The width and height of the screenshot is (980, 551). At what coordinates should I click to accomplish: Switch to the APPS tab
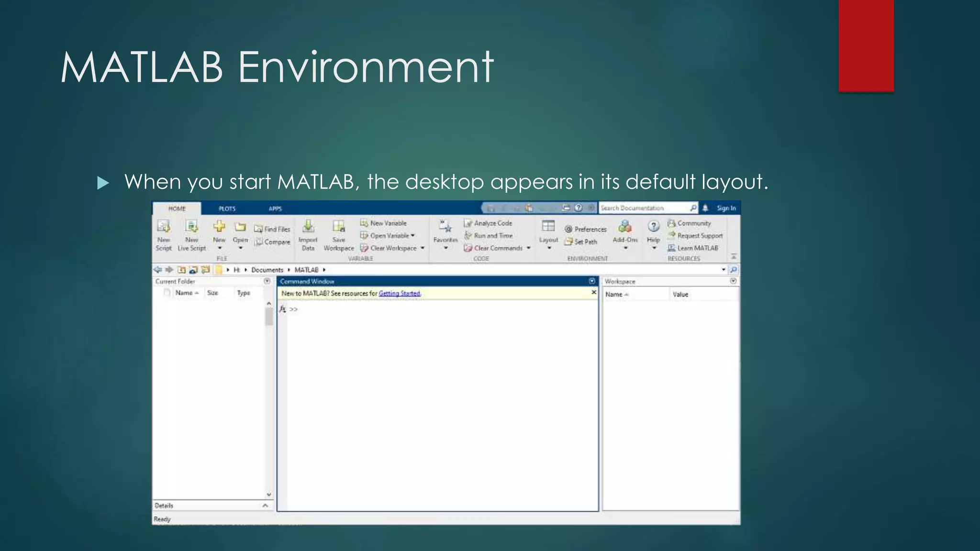point(275,209)
